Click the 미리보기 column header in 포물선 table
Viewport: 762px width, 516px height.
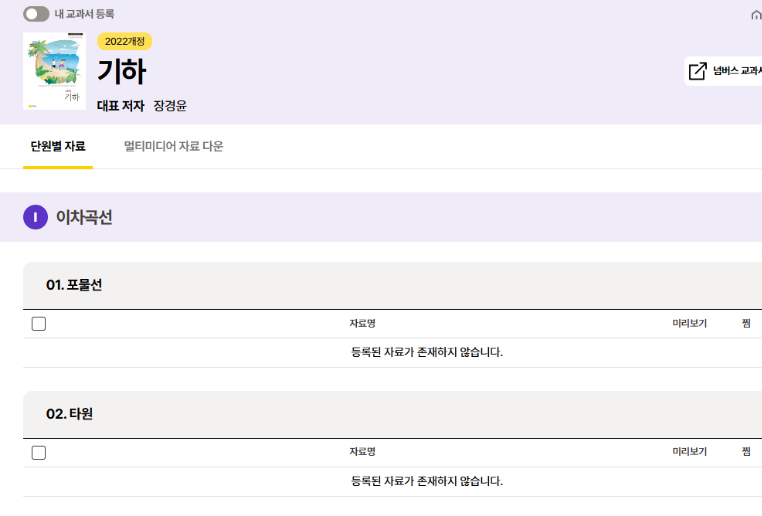coord(690,324)
